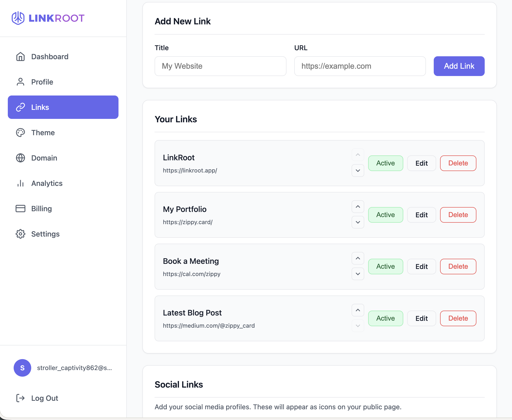
Task: Delete the My Portfolio link
Action: click(458, 215)
